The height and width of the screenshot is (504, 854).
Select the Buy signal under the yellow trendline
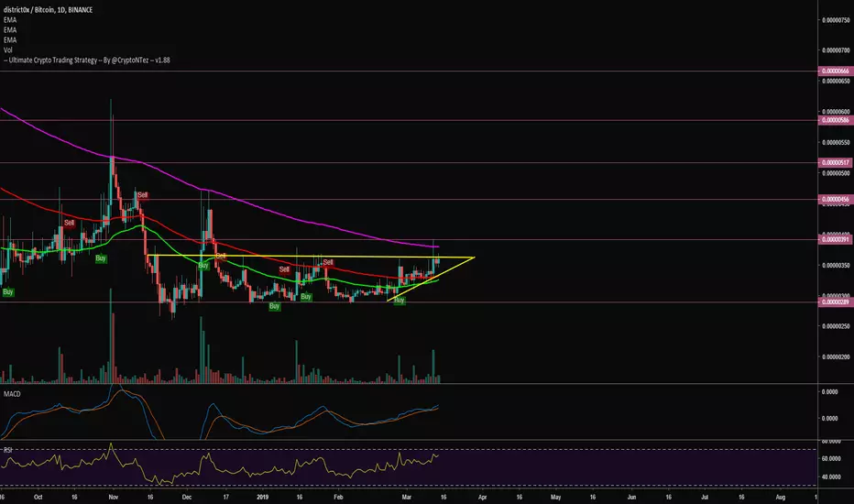tap(400, 301)
